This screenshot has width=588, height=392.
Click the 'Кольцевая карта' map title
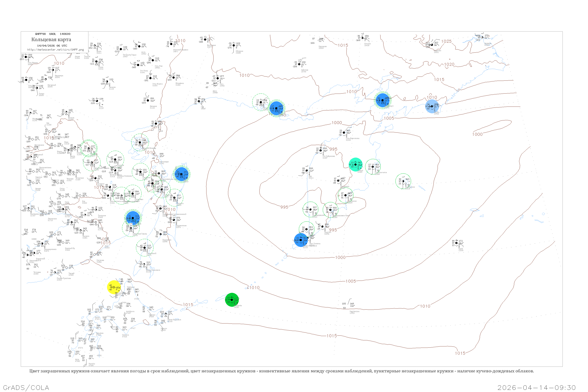(x=51, y=40)
